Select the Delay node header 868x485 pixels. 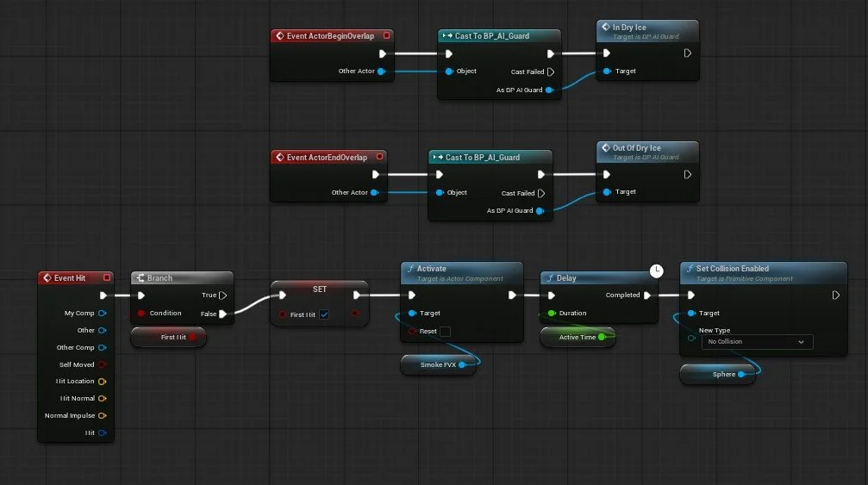point(599,277)
